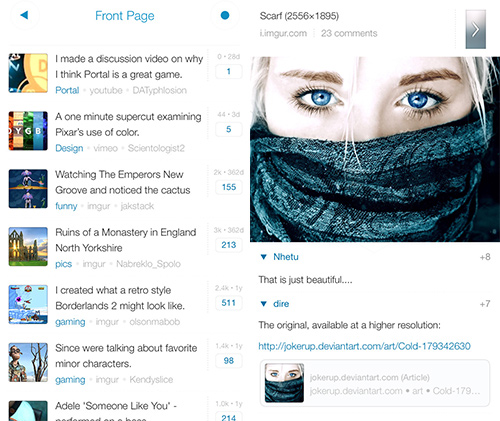Select dire's +7 comment score

pyautogui.click(x=485, y=304)
